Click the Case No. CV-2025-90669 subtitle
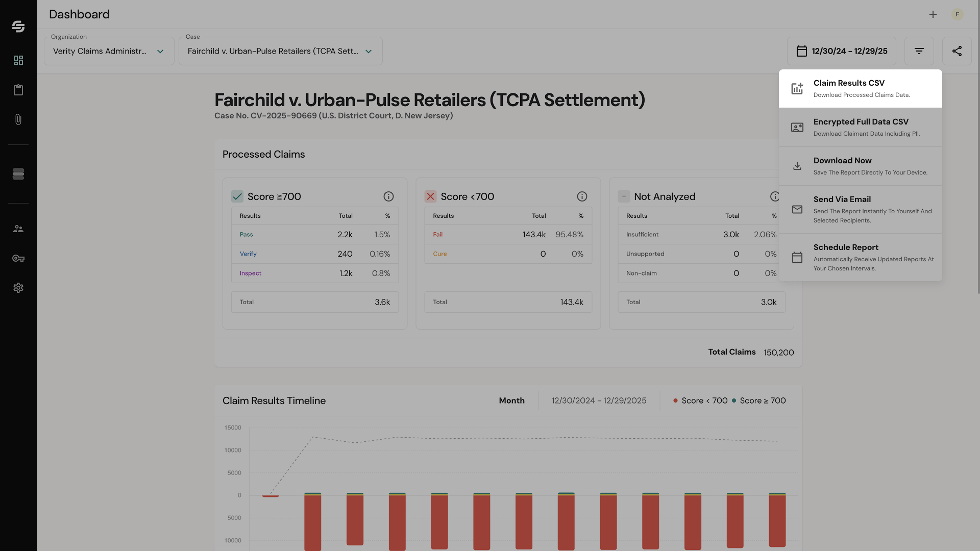The image size is (980, 551). (333, 116)
